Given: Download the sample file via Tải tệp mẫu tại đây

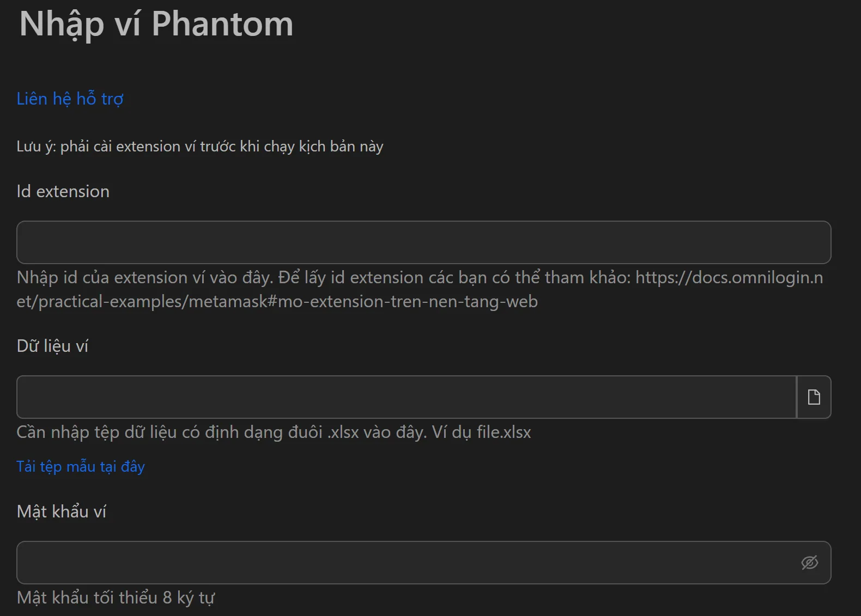Looking at the screenshot, I should [80, 466].
